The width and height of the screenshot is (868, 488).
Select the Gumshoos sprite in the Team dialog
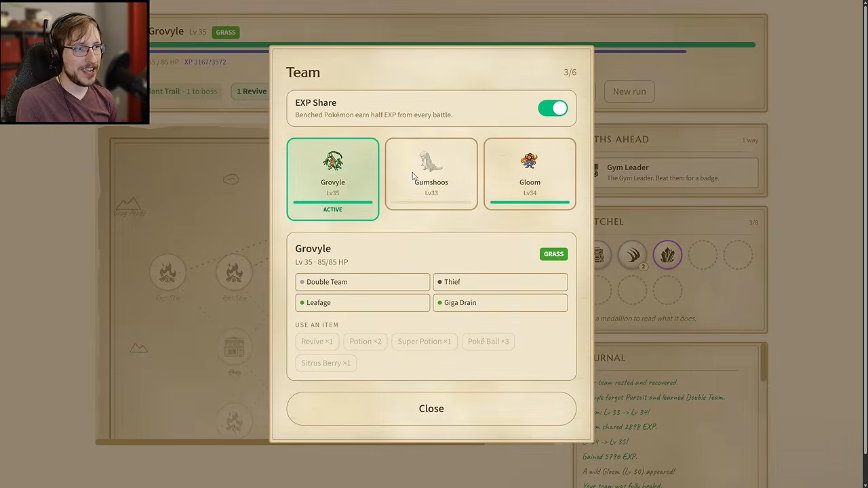click(431, 161)
